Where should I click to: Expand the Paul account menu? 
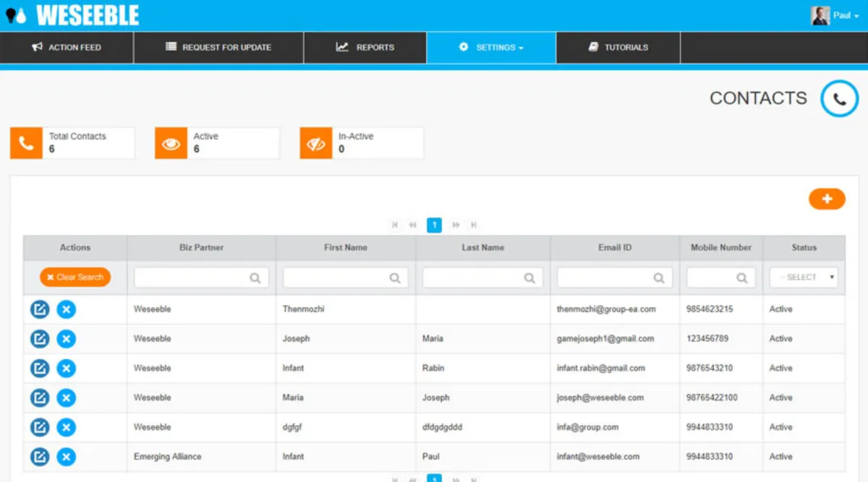[841, 14]
